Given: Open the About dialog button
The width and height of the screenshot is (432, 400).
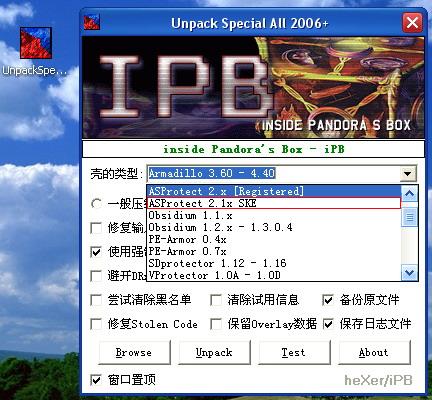Looking at the screenshot, I should click(374, 352).
